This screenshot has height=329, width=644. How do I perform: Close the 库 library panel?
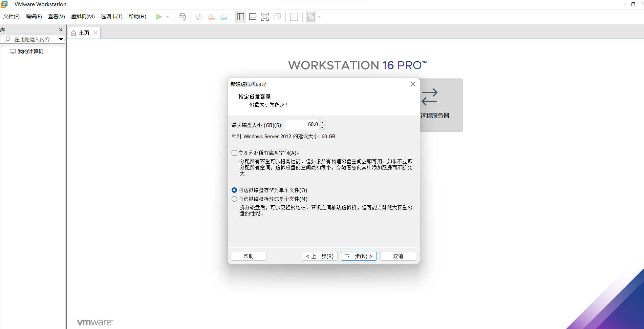point(61,30)
